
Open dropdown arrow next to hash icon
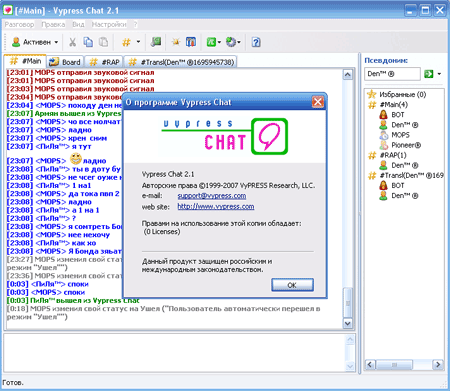coord(138,42)
